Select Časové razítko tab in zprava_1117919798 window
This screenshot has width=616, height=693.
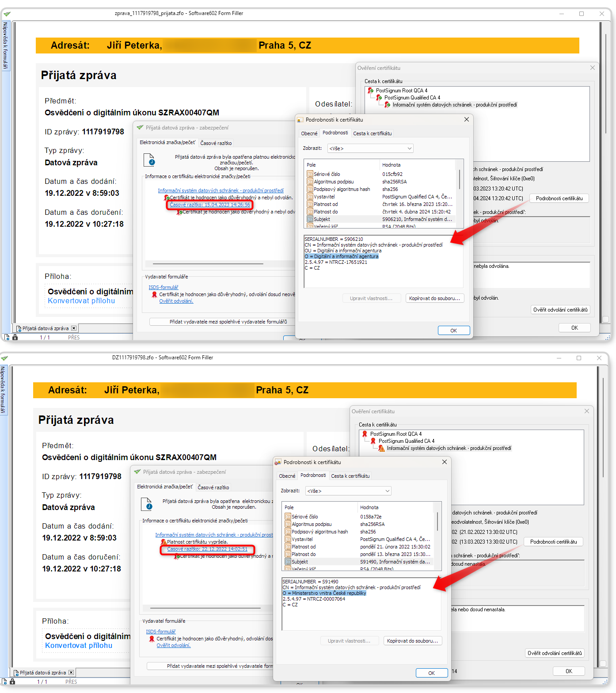(x=216, y=143)
